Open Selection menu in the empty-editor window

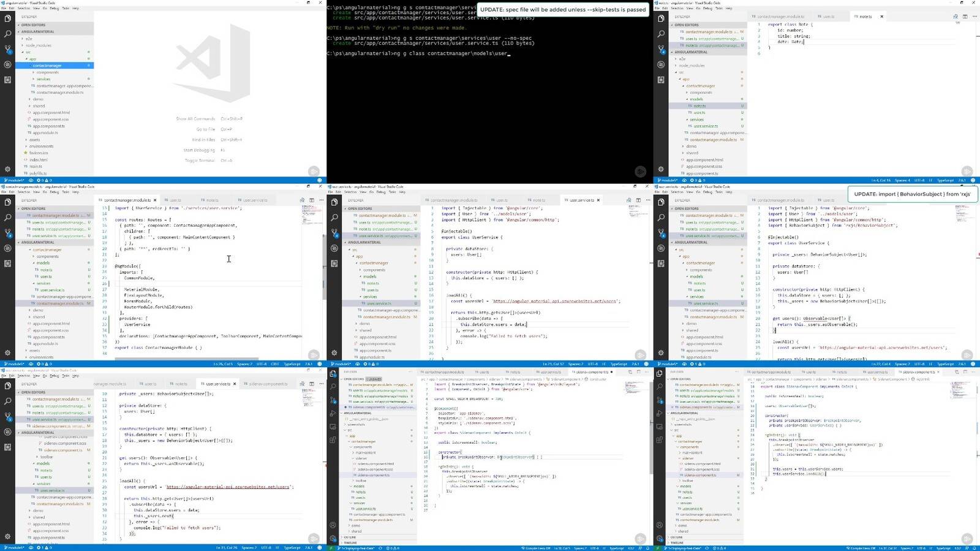(24, 9)
